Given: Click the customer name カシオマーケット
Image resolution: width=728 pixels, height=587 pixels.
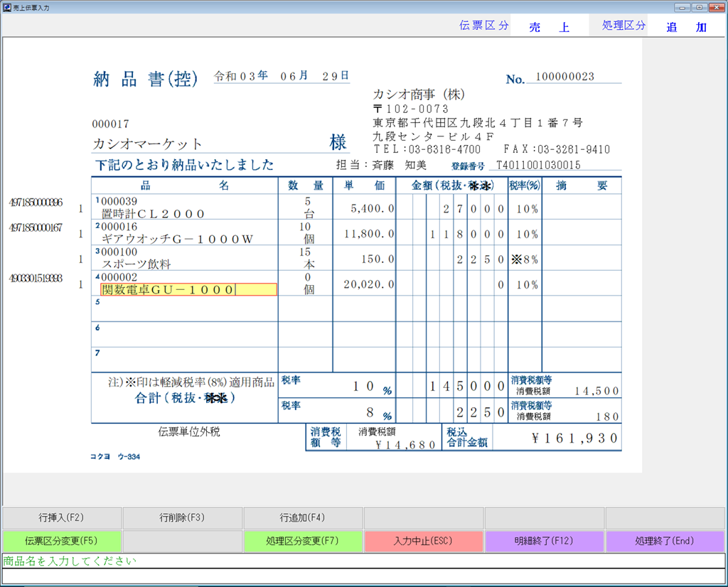Looking at the screenshot, I should point(148,144).
